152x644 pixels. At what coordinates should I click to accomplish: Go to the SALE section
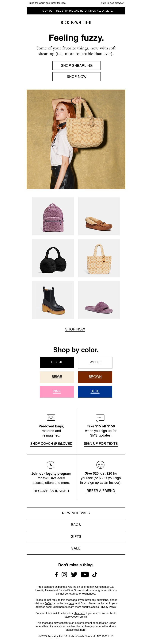76,548
